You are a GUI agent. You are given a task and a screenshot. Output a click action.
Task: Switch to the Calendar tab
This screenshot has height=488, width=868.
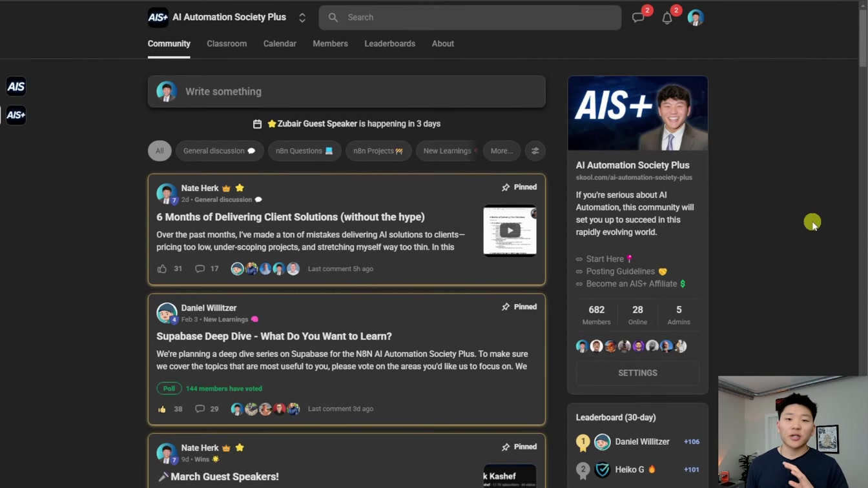coord(280,44)
